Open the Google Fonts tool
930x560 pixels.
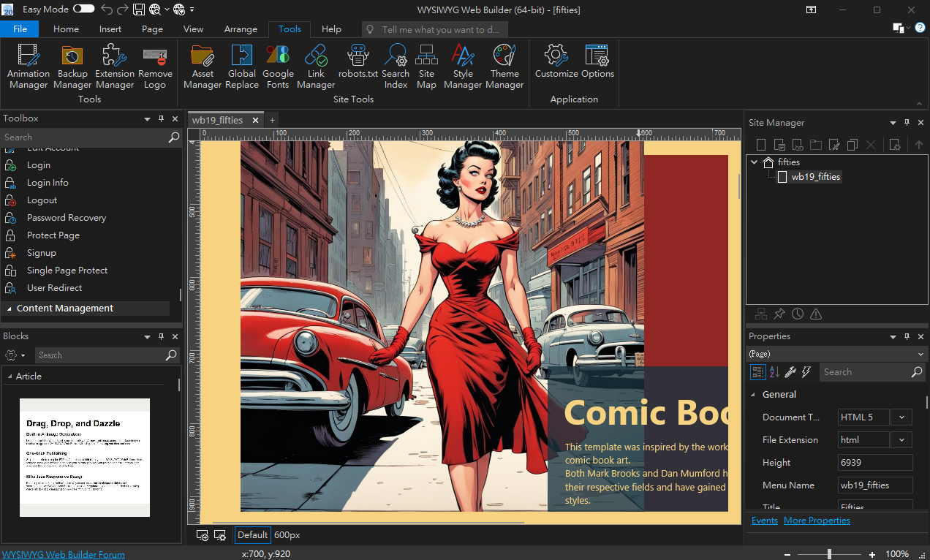point(278,67)
